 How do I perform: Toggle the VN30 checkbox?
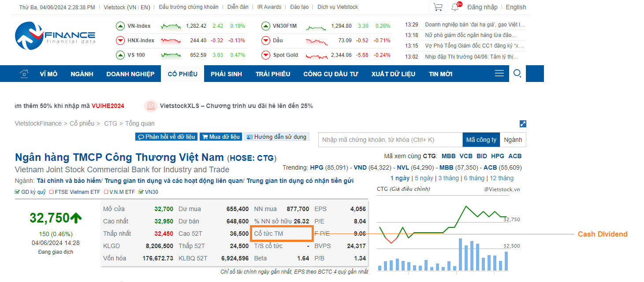pyautogui.click(x=141, y=192)
